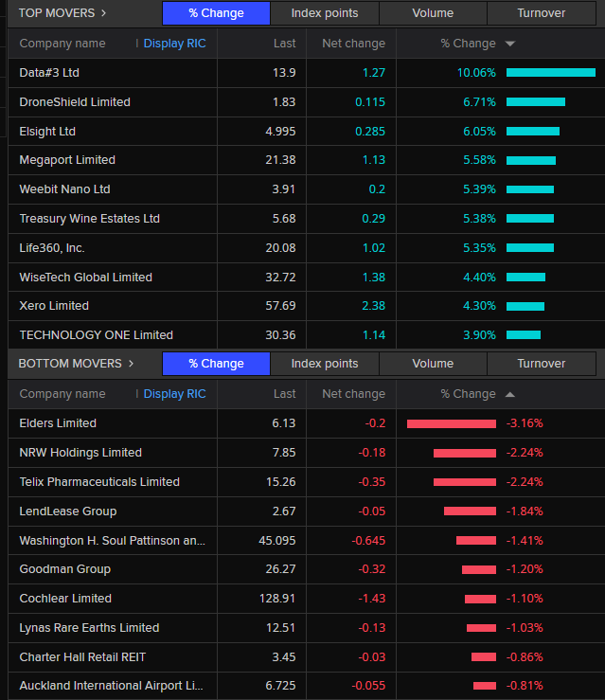Select LendLease Group
This screenshot has height=700, width=605.
68,512
